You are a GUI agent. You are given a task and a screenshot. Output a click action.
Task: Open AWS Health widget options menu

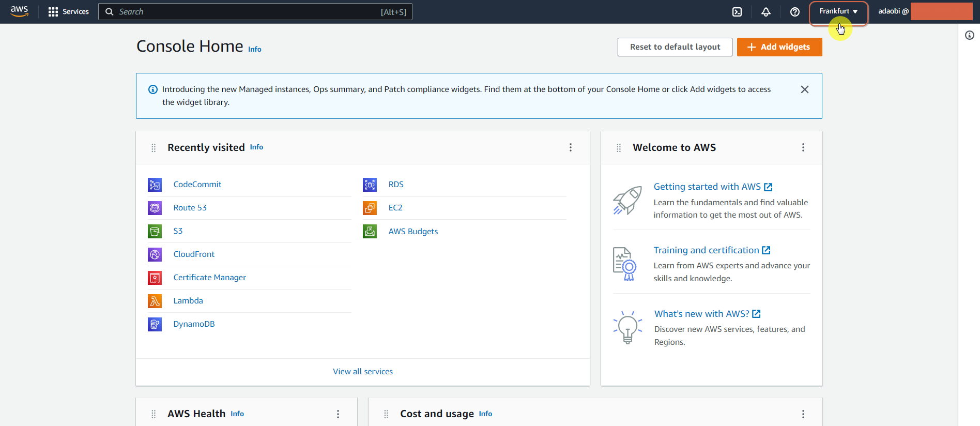[x=338, y=414]
